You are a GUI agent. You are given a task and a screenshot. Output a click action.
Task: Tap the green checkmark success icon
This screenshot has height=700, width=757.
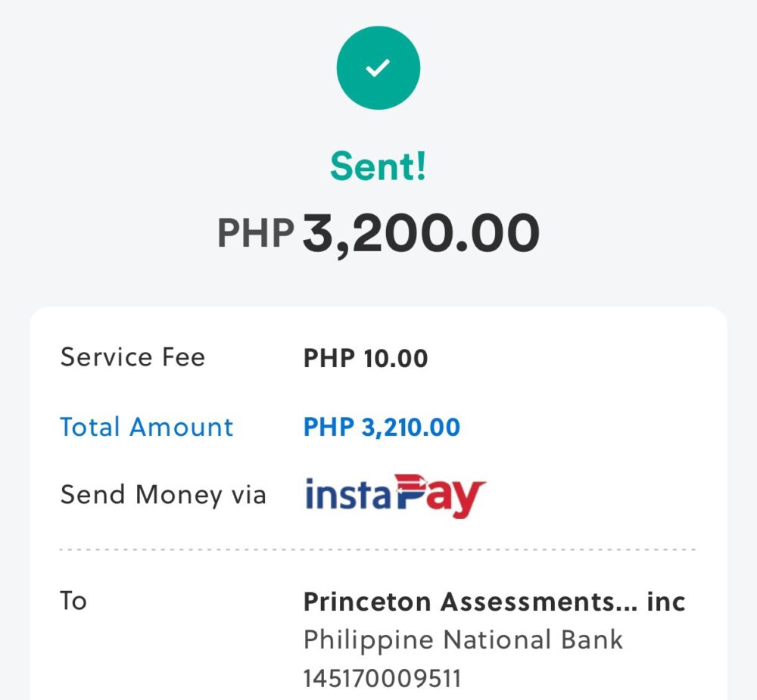point(378,69)
